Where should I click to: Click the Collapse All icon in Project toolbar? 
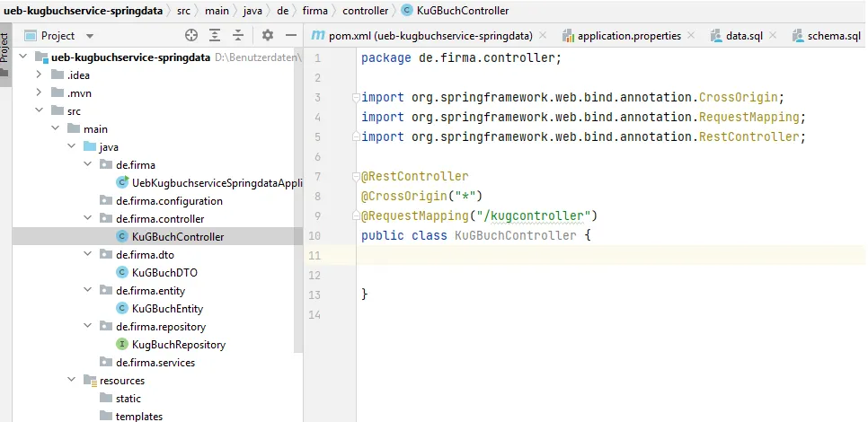point(238,35)
